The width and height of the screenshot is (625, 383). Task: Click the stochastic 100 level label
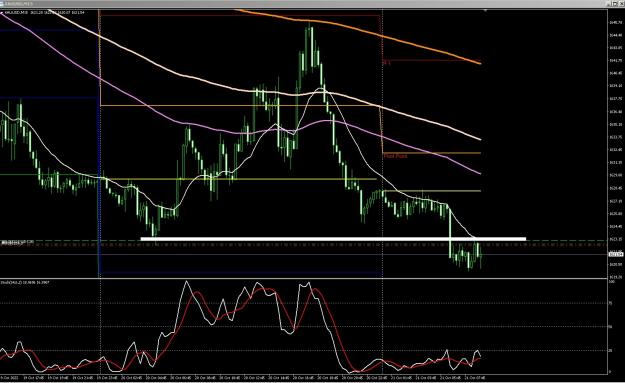pyautogui.click(x=612, y=281)
